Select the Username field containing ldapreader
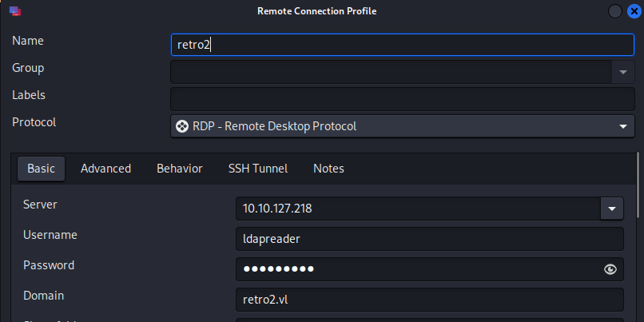 429,239
